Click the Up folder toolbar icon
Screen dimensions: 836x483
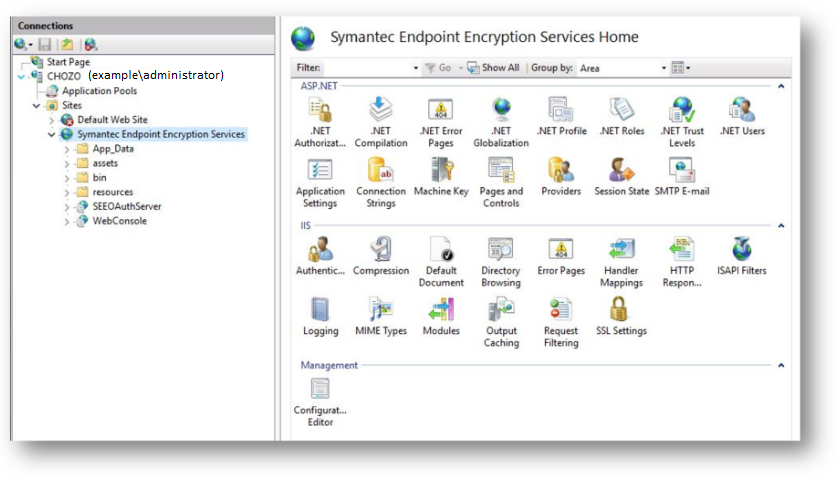[x=67, y=45]
